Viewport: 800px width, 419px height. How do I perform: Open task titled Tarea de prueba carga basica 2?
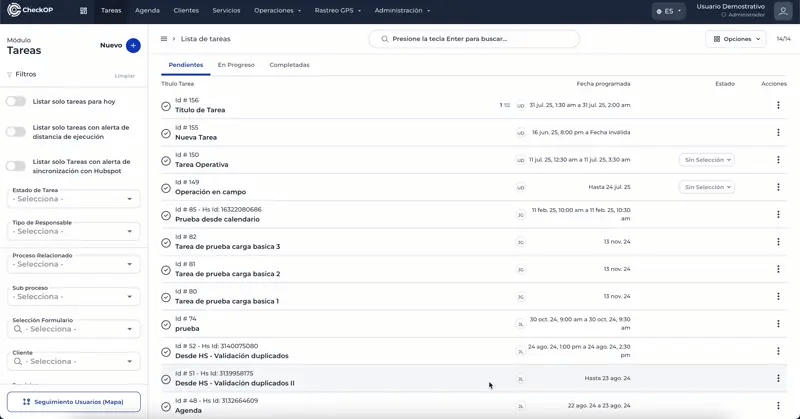coord(228,274)
